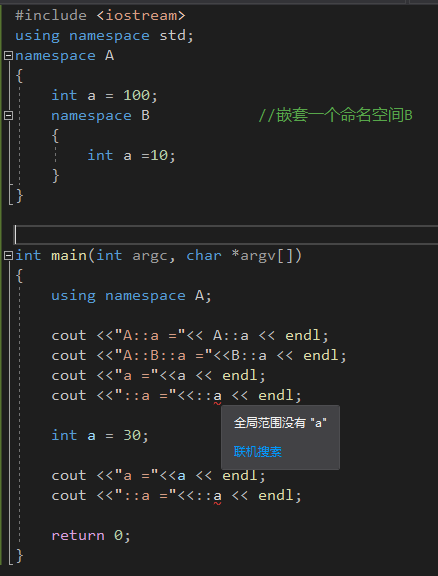Open the 联机搜索 link in tooltip

click(257, 451)
